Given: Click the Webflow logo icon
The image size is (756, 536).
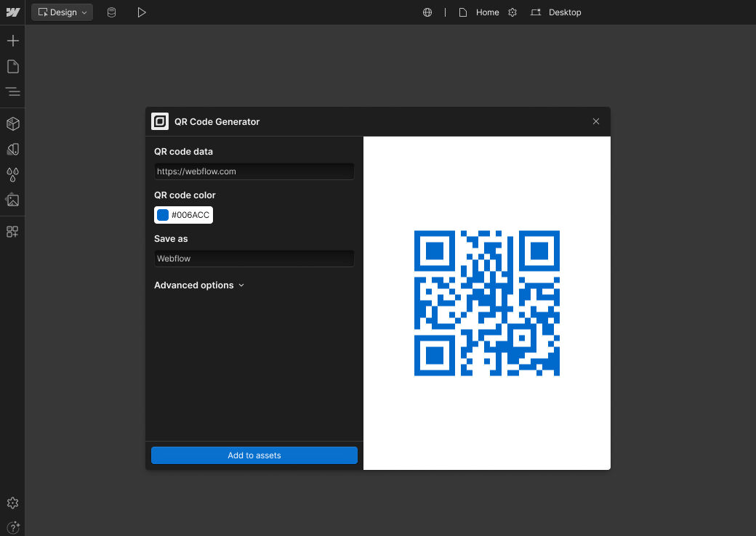Looking at the screenshot, I should tap(13, 12).
